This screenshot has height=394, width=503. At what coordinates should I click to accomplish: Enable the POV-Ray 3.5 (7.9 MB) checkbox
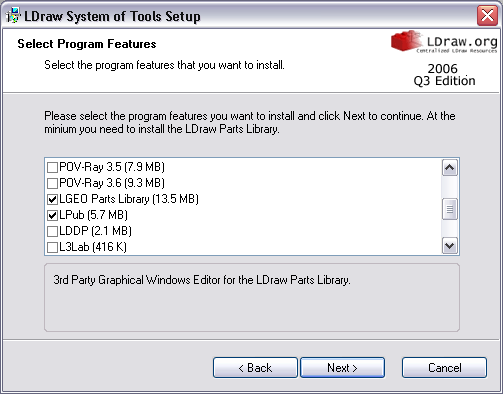tap(52, 167)
